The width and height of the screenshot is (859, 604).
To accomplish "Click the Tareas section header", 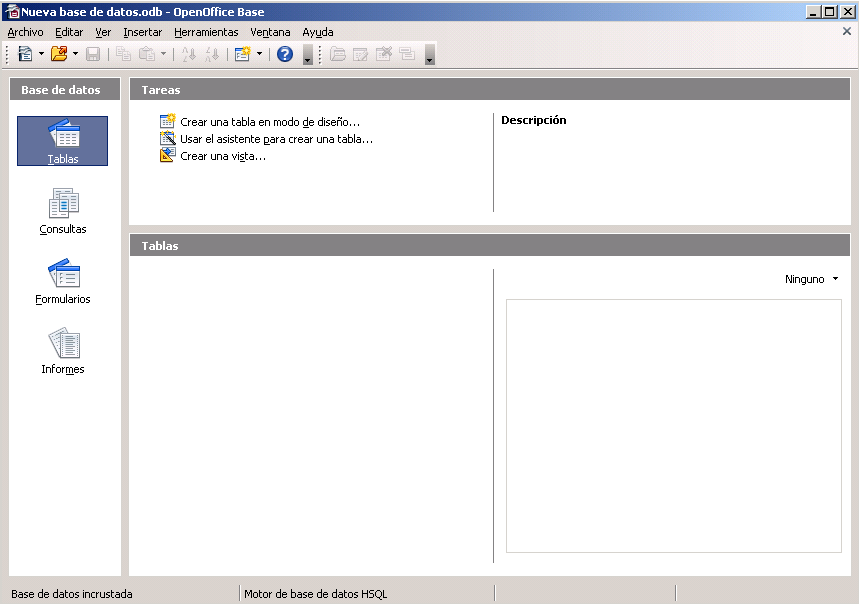I will (x=490, y=89).
